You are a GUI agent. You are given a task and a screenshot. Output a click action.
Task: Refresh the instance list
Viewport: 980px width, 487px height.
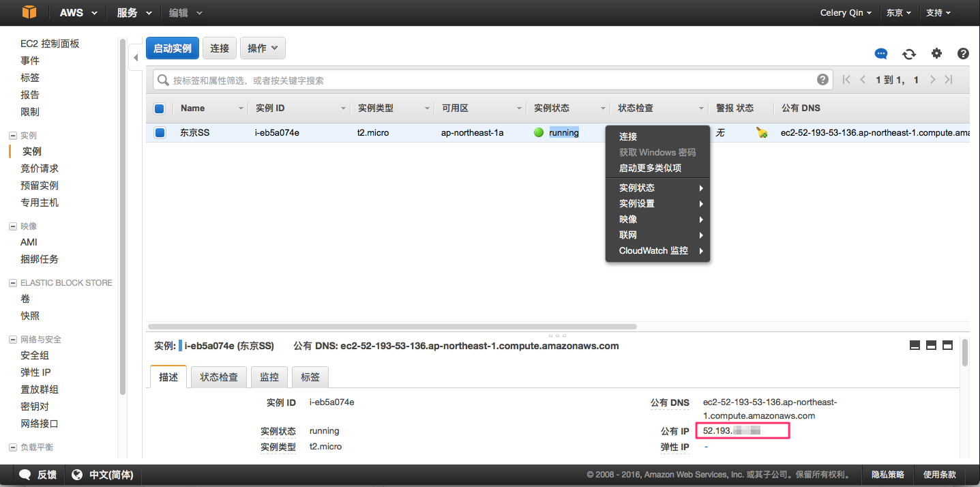[909, 54]
